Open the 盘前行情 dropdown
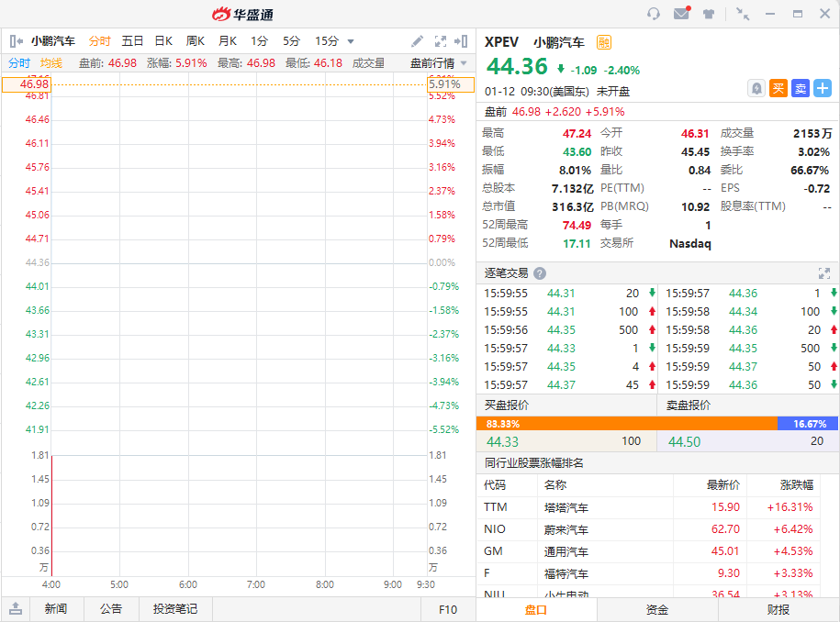Screen dimensions: 840x622 (438, 63)
